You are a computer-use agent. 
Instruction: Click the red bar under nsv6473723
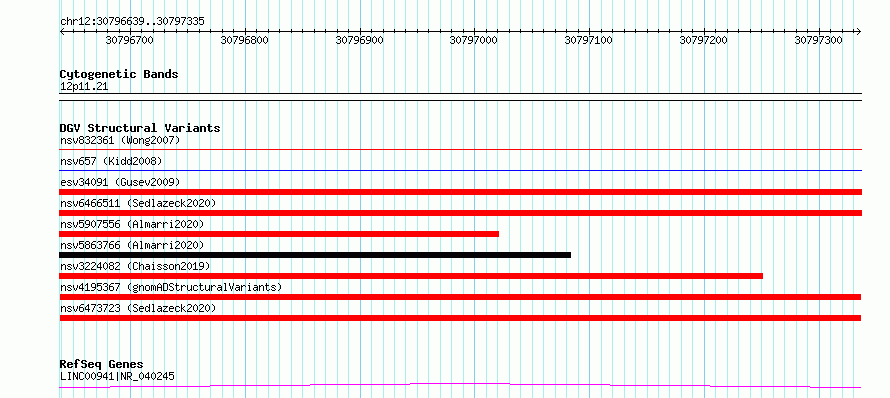pyautogui.click(x=460, y=318)
